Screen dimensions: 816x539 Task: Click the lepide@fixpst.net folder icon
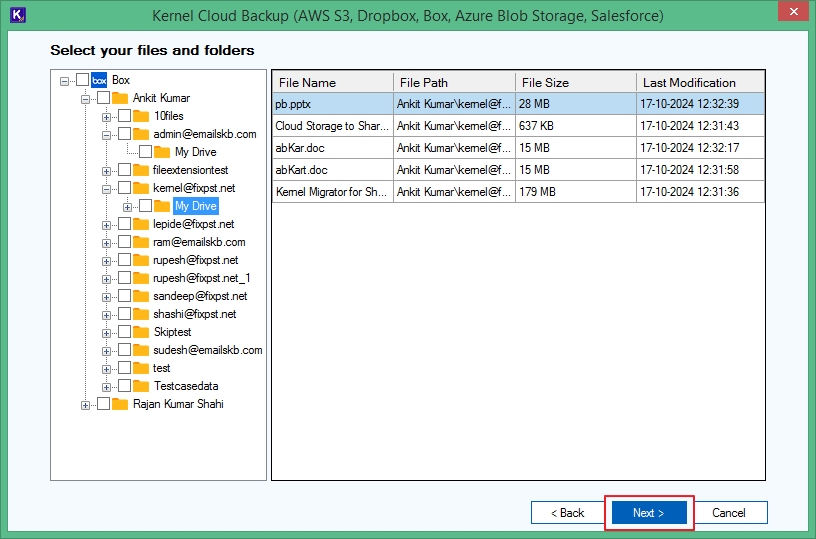point(141,224)
